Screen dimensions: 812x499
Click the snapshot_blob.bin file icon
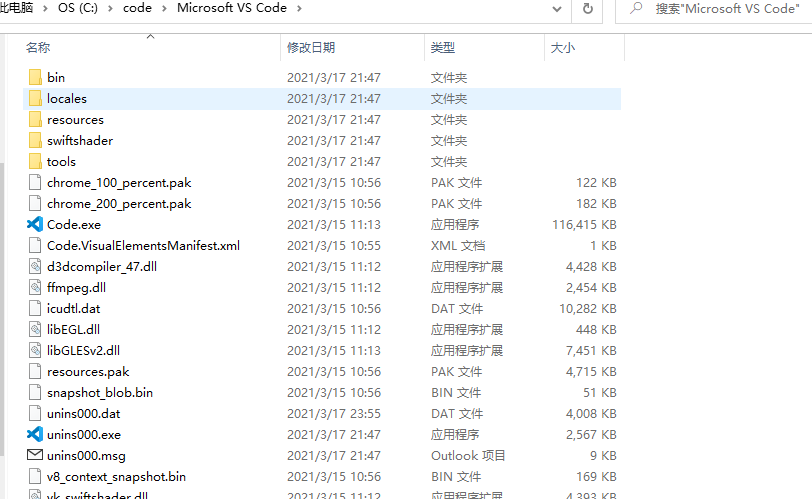[35, 392]
